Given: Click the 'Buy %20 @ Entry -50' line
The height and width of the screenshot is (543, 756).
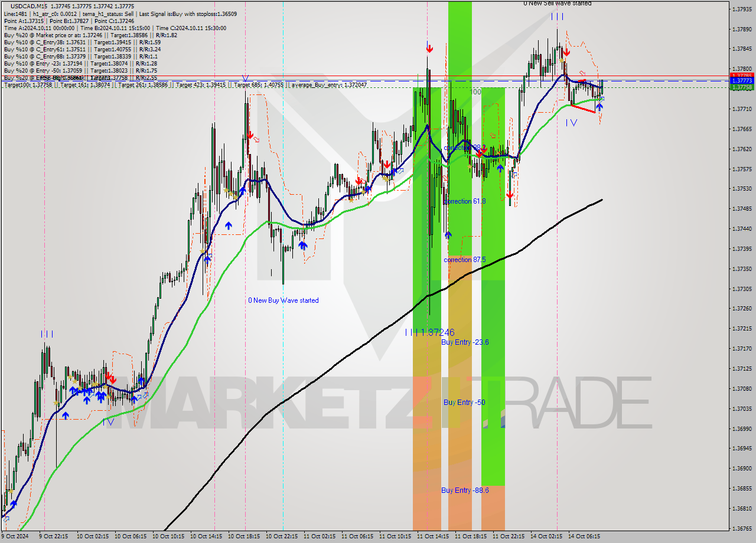Looking at the screenshot, I should (80, 70).
